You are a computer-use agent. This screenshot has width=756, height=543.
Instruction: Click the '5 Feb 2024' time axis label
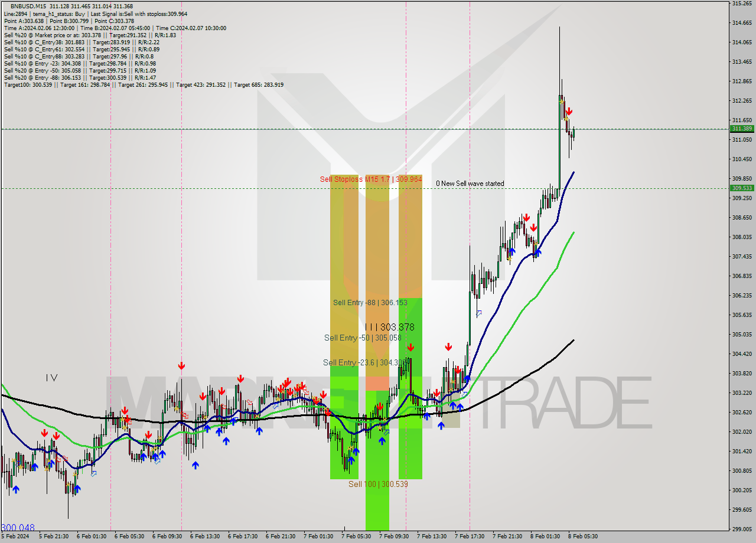15,537
